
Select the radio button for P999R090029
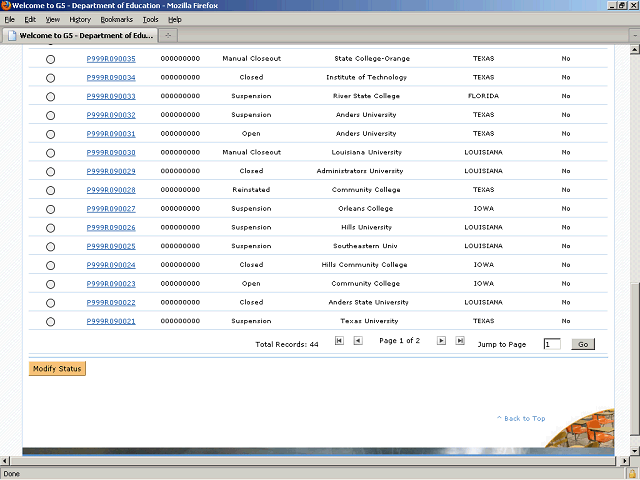coord(50,172)
